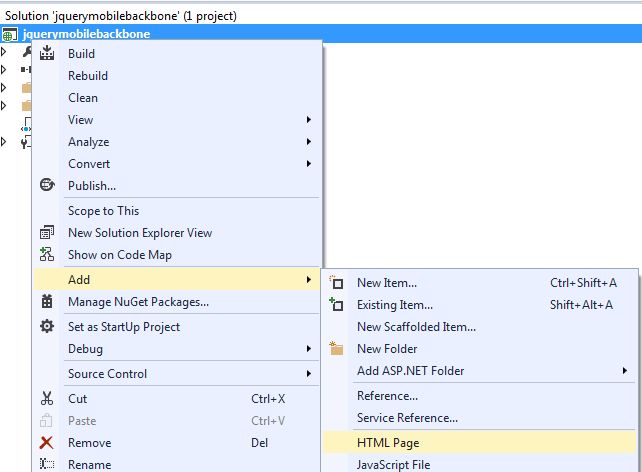This screenshot has width=642, height=472.
Task: Open the Add ASP.NET Folder submenu arrow
Action: point(625,371)
